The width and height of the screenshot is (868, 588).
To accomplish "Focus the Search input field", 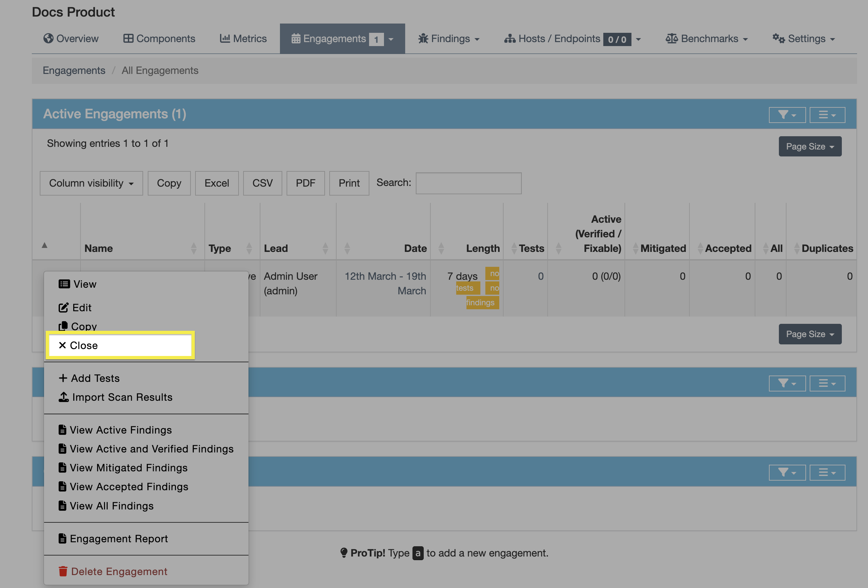I will pos(468,183).
